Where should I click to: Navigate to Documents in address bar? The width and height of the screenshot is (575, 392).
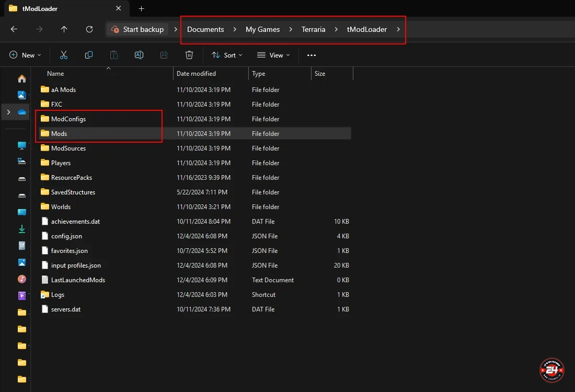pyautogui.click(x=205, y=29)
